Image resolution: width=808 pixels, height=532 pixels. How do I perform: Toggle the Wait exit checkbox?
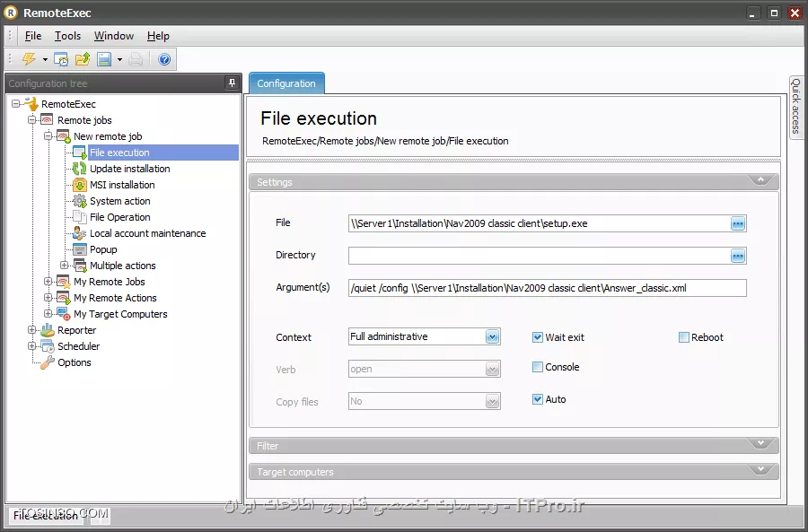point(538,337)
